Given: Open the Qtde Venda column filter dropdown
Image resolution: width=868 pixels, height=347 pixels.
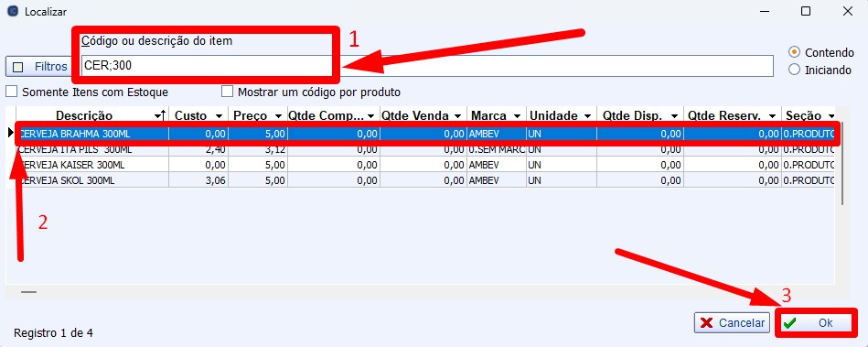Looking at the screenshot, I should tap(458, 116).
